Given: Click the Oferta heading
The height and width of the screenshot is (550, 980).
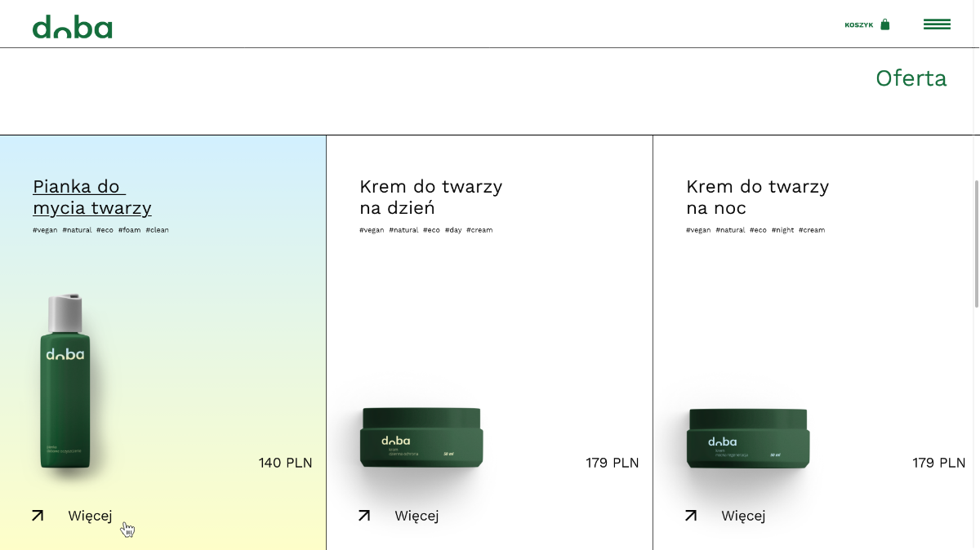Looking at the screenshot, I should tap(911, 78).
